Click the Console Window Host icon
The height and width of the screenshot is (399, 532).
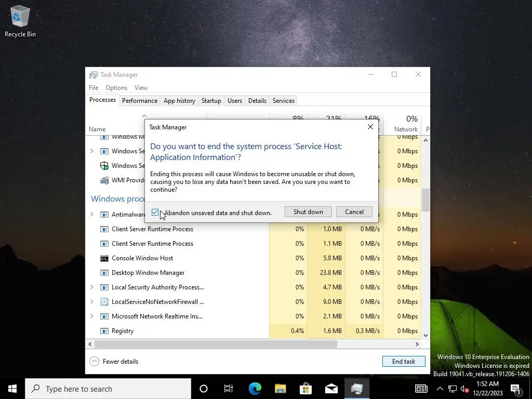tap(104, 259)
